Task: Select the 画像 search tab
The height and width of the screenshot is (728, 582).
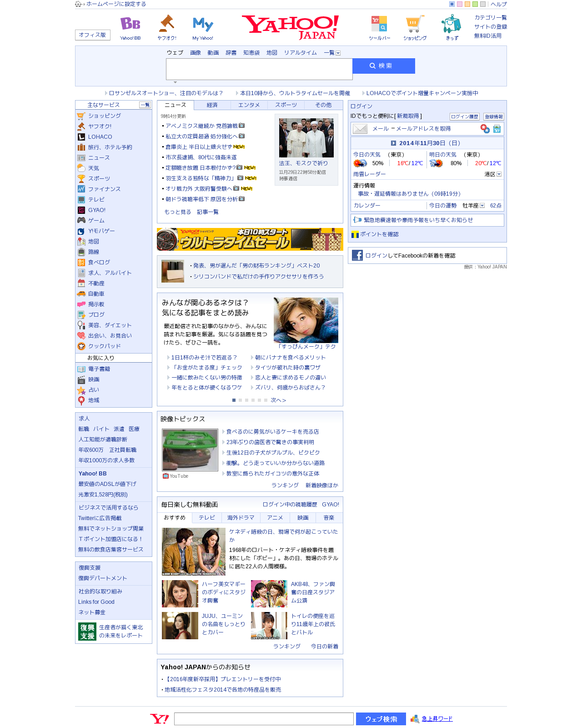Action: click(x=196, y=53)
